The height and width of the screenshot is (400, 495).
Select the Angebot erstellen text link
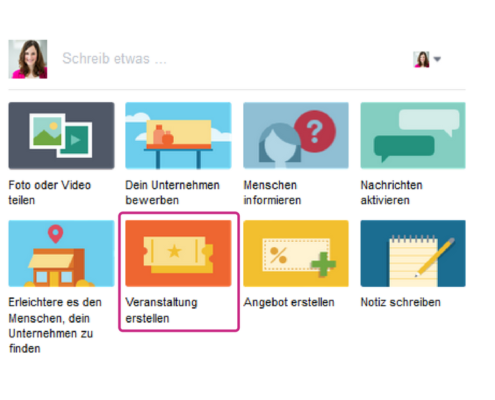[289, 302]
